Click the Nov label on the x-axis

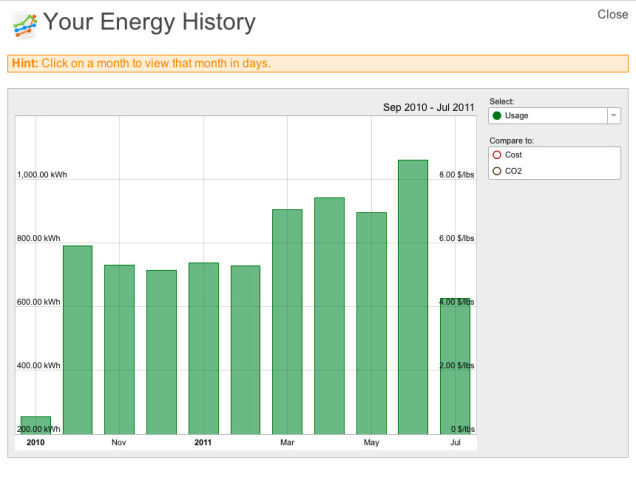[119, 442]
